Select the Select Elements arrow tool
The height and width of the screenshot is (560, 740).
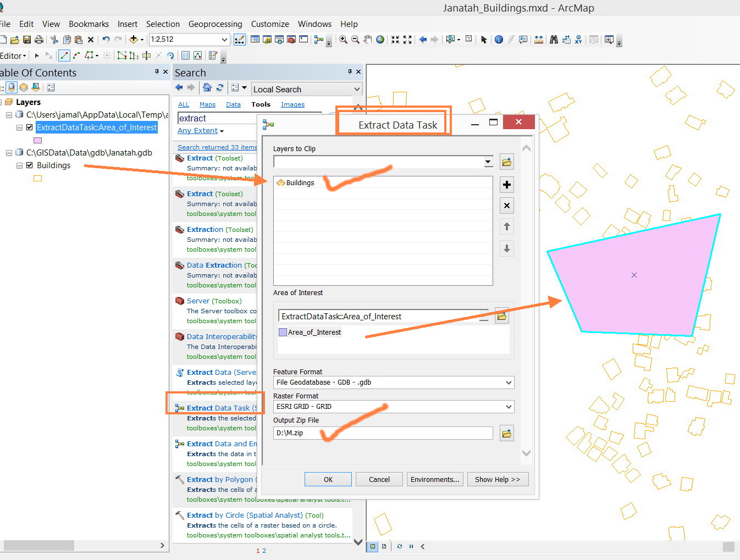484,40
